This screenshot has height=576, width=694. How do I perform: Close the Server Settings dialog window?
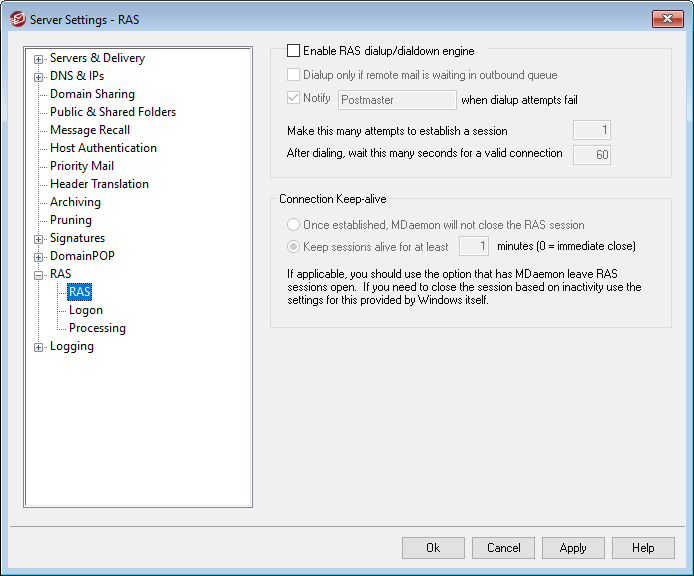point(665,18)
